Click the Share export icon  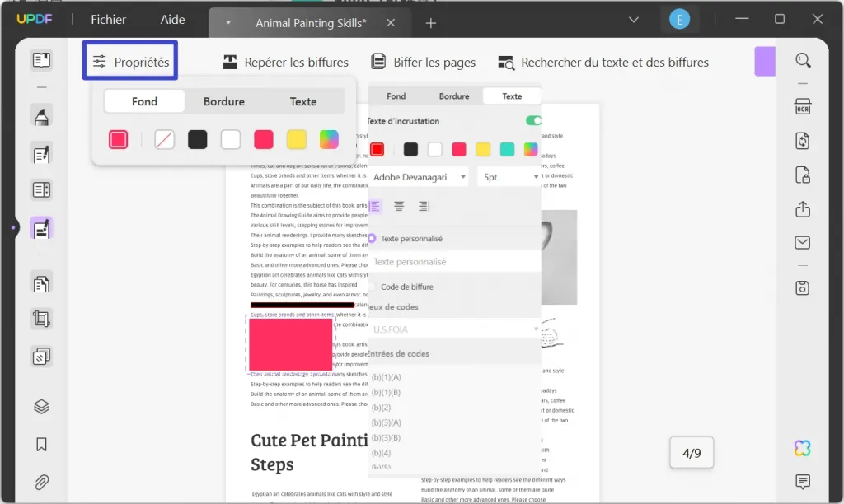pos(802,209)
